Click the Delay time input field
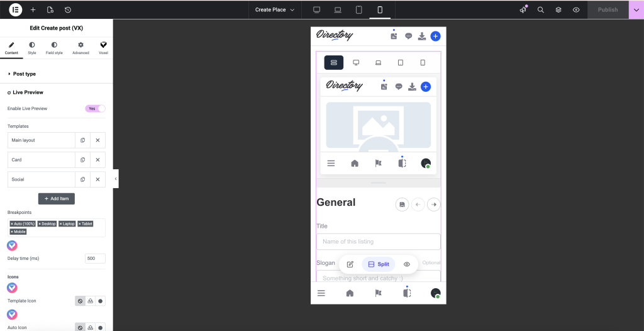 [95, 259]
